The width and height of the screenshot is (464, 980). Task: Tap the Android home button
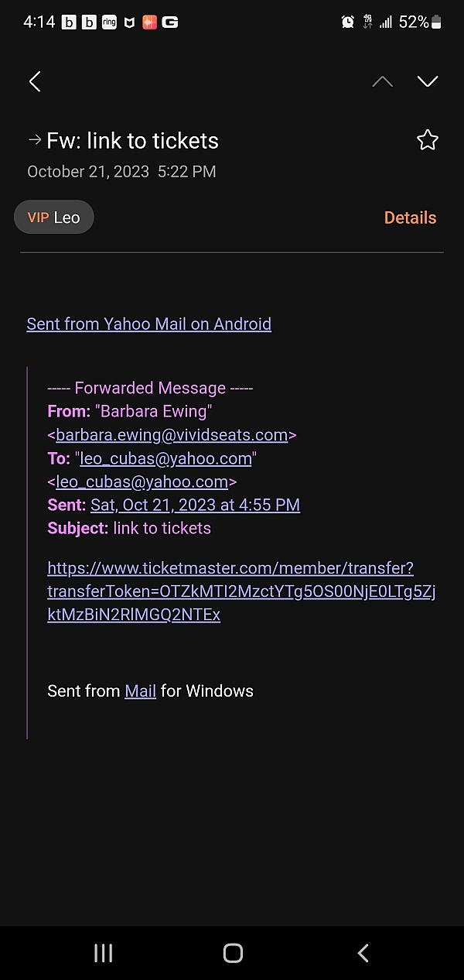coord(233,953)
